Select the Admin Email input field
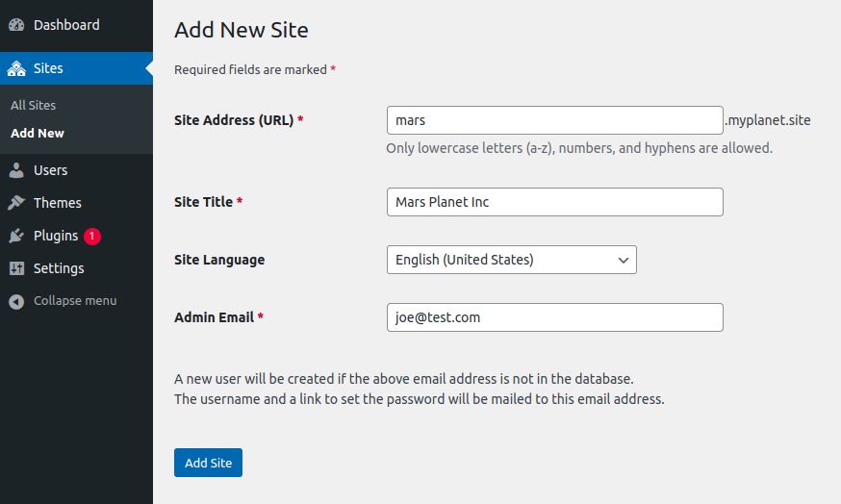Screen dimensions: 841x504 (553, 317)
